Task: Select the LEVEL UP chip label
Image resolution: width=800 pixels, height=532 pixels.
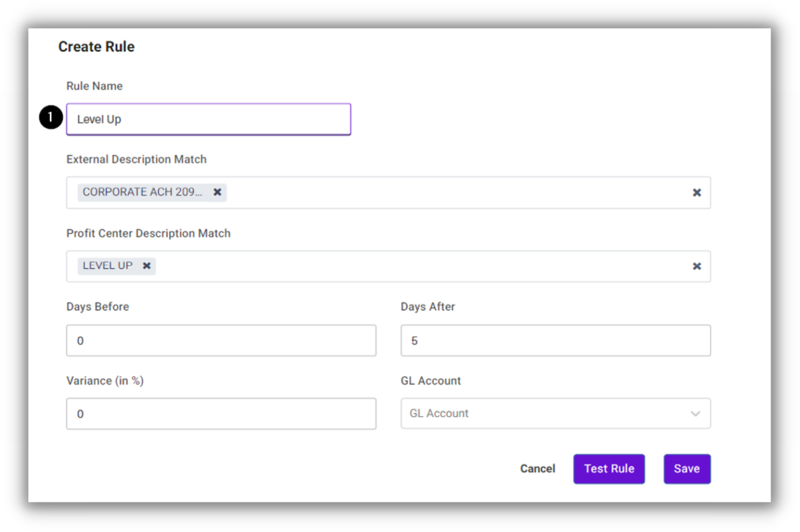Action: coord(107,266)
